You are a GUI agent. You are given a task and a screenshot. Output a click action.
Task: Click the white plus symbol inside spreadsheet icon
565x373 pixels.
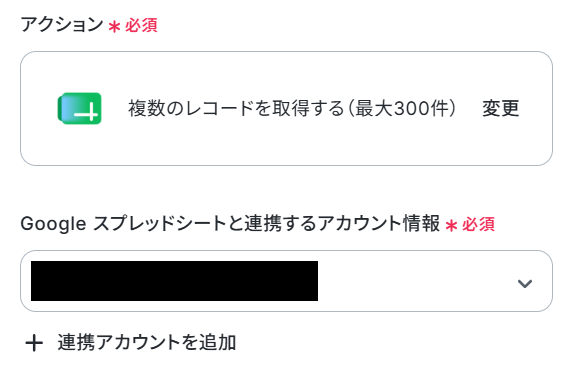coord(86,112)
